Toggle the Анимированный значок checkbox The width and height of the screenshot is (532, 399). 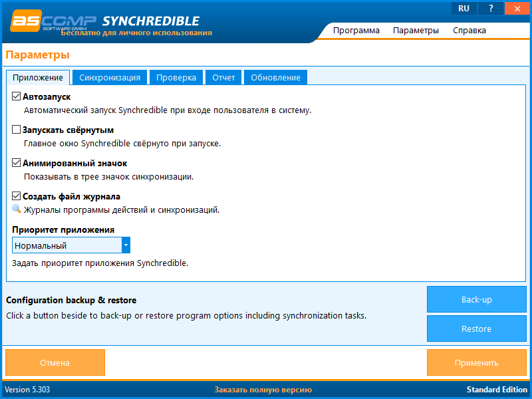tap(16, 163)
